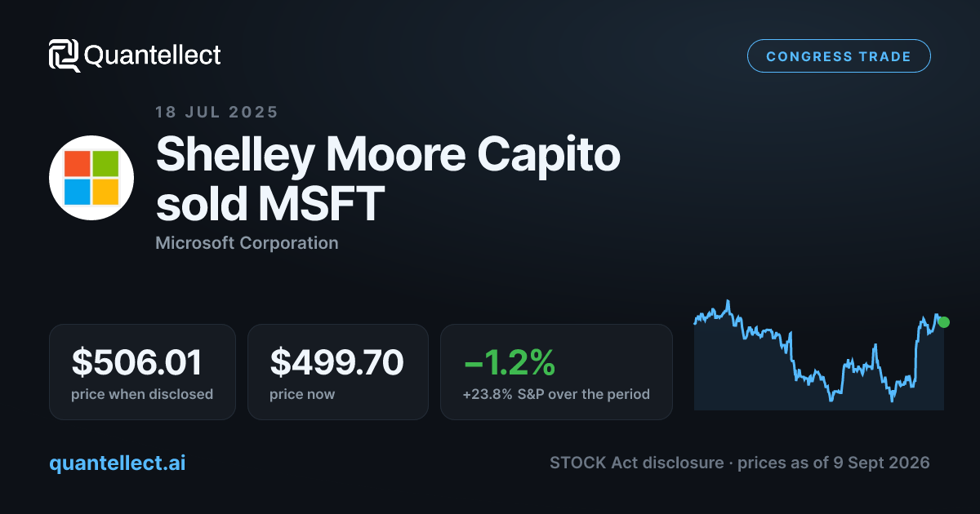Click the "sold MSFT" headline line
The height and width of the screenshot is (514, 980).
[269, 204]
